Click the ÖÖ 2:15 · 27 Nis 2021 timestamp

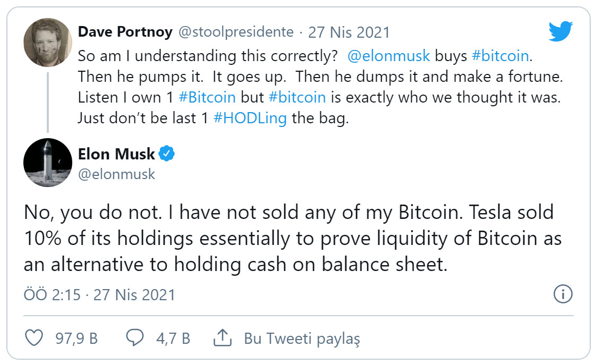pos(99,294)
